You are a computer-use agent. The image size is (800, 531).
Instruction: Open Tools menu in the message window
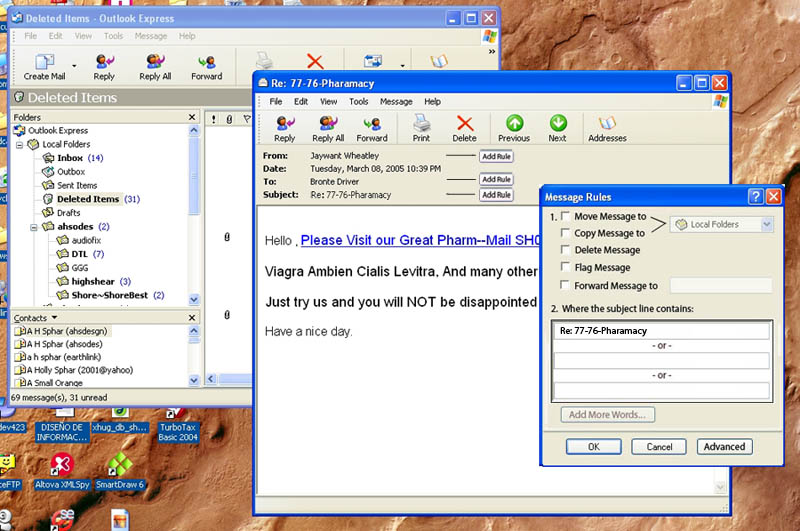pyautogui.click(x=359, y=102)
